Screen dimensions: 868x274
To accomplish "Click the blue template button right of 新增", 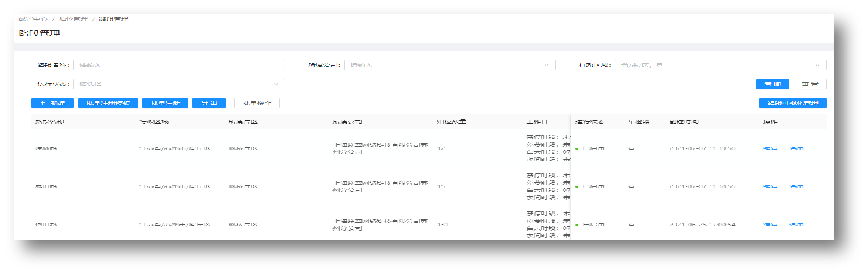I will click(108, 103).
